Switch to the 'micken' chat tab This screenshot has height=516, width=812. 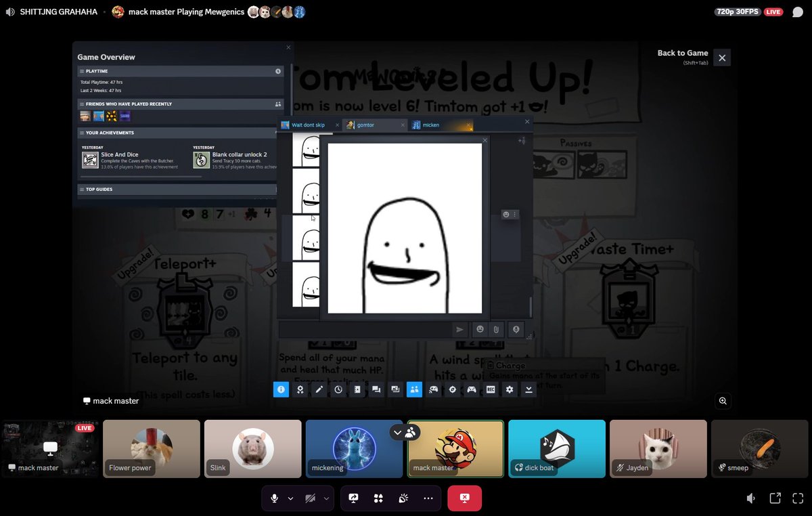440,125
